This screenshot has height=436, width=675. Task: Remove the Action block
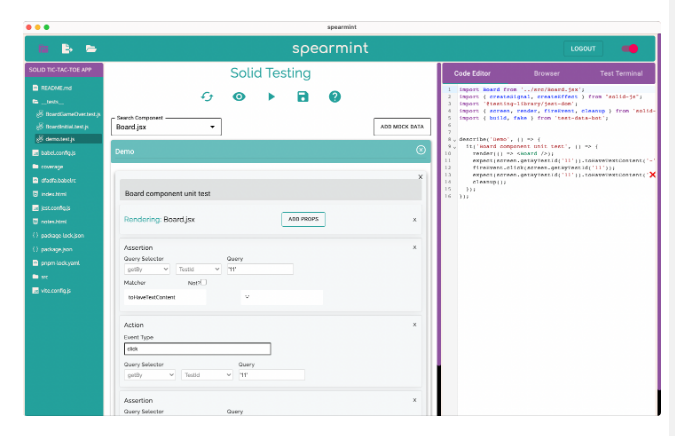tap(415, 325)
